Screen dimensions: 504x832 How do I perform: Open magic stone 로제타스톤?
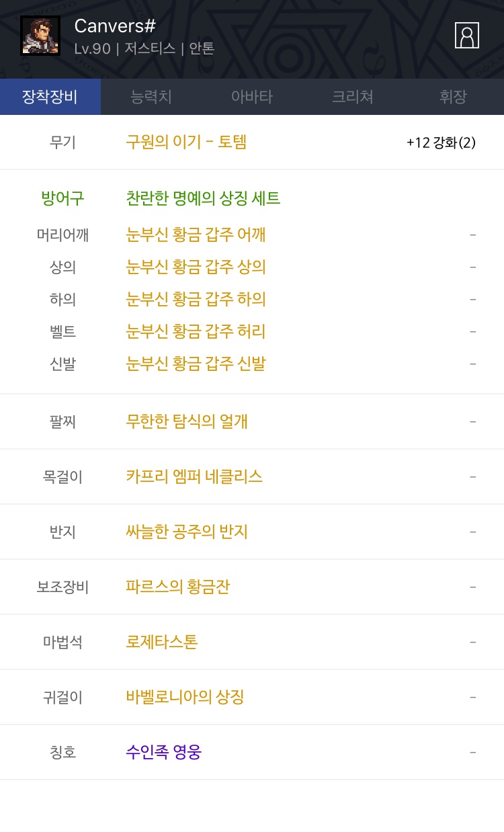pos(162,642)
